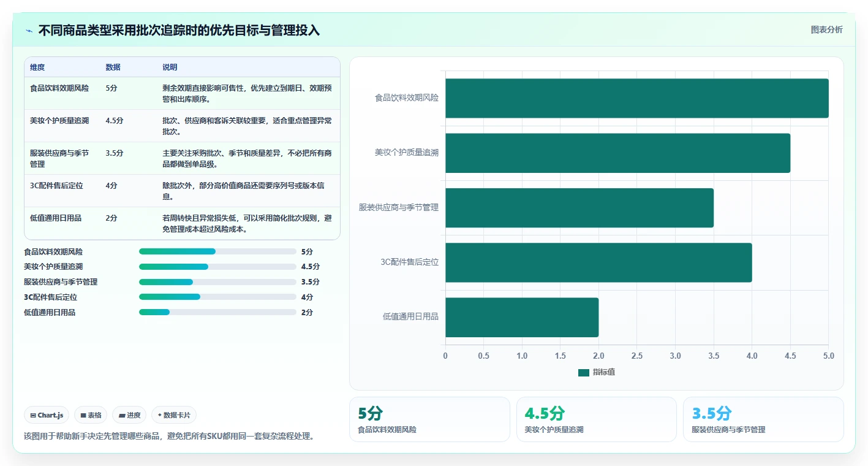Screen dimensions: 868x466
Task: Open the 5分 食品饮料效期风险 data card
Action: coord(429,419)
